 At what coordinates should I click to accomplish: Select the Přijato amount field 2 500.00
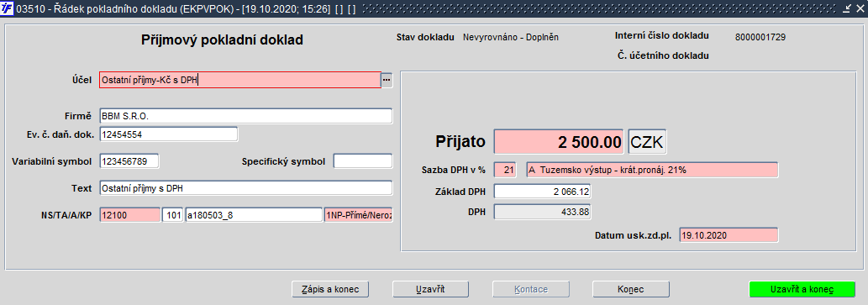(559, 142)
